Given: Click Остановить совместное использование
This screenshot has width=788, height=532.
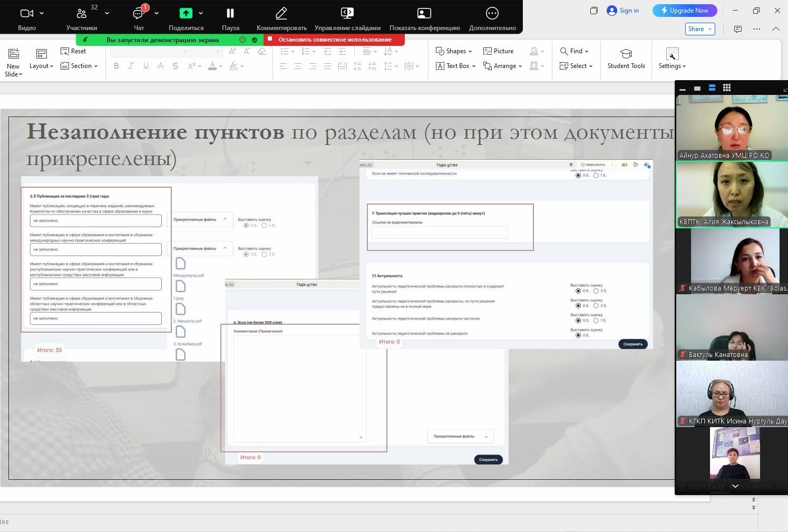Looking at the screenshot, I should [335, 40].
